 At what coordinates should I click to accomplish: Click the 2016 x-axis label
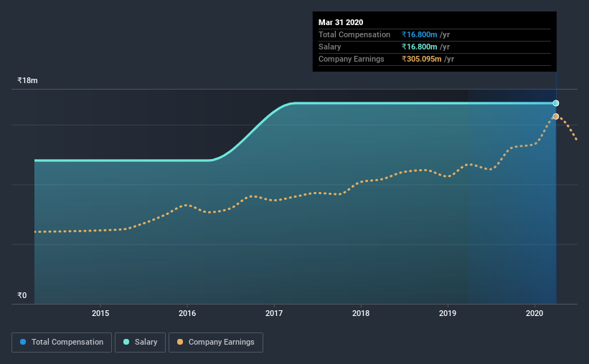point(187,313)
